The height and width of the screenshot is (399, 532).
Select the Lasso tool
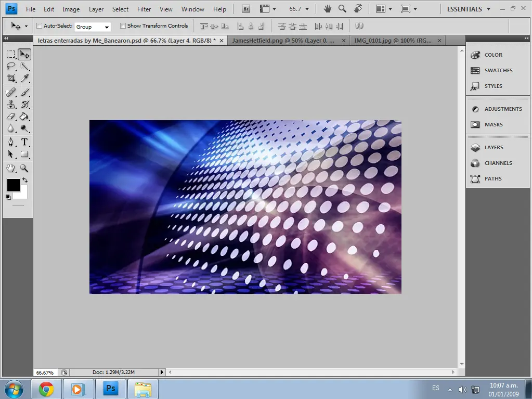click(11, 66)
